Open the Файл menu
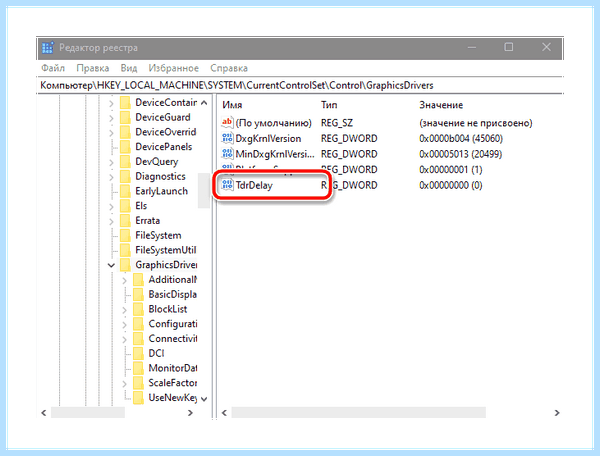This screenshot has width=600, height=456. [x=53, y=68]
